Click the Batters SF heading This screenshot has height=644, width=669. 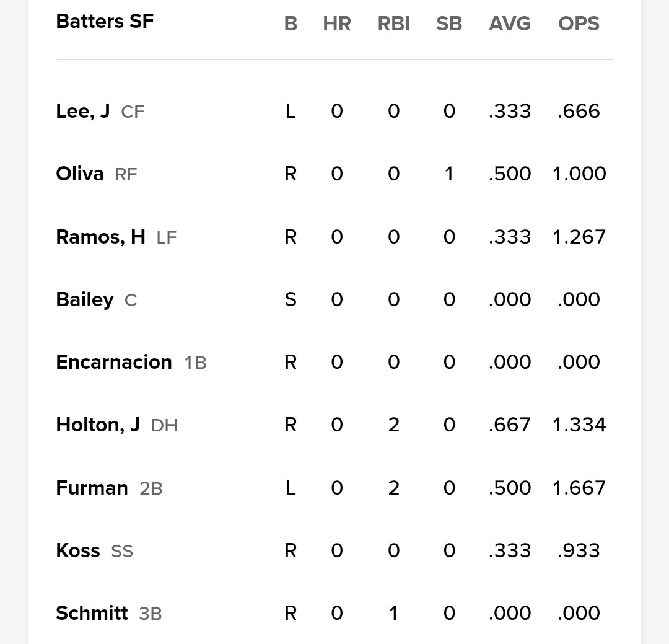click(105, 21)
